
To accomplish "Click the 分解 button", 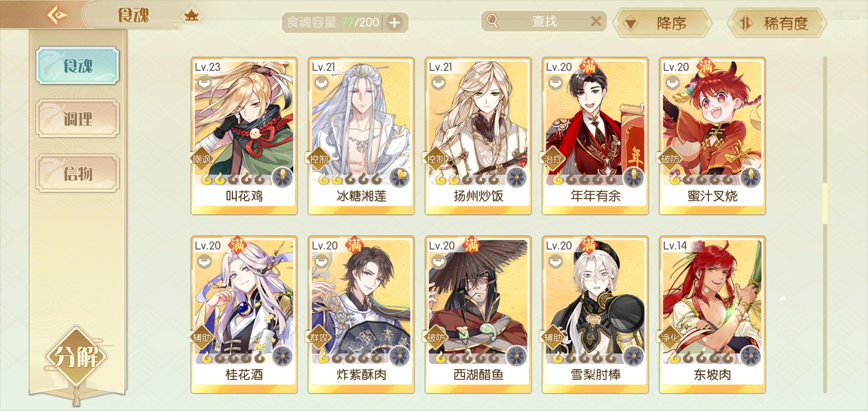I will 77,356.
